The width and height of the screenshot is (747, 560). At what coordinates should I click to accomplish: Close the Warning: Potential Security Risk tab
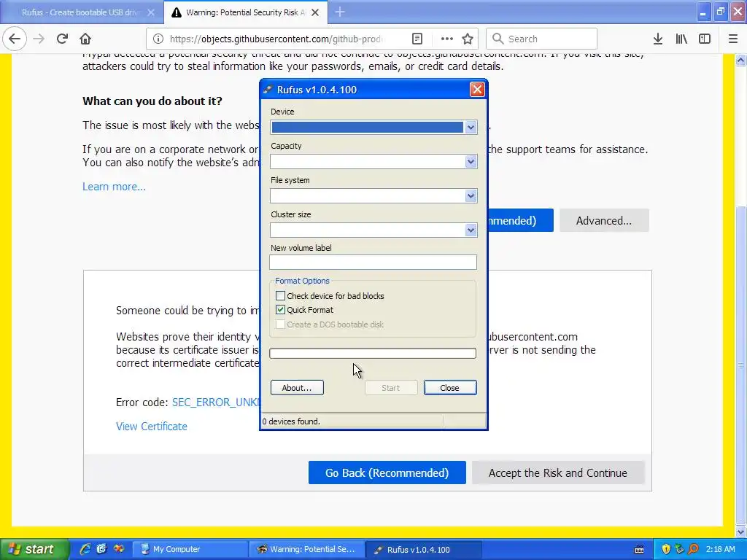coord(315,12)
